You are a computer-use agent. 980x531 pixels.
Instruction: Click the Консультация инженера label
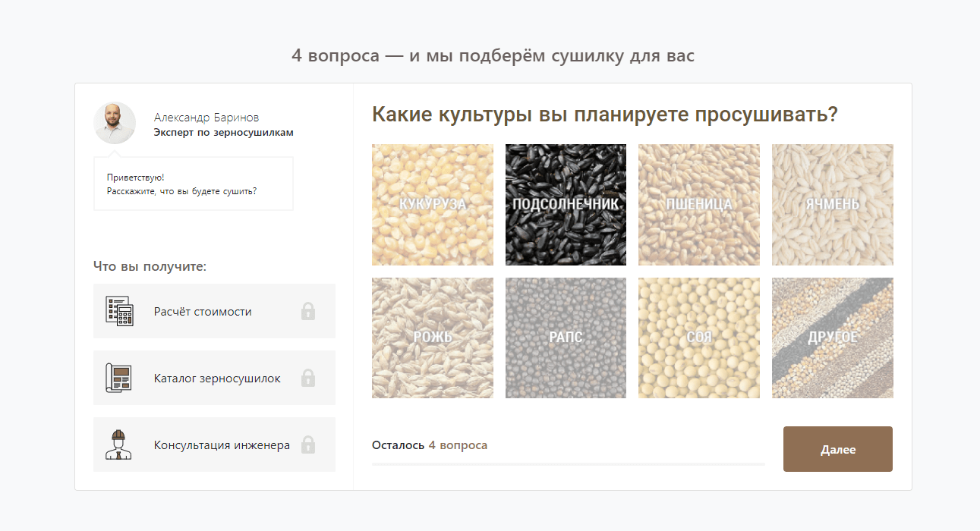tap(222, 445)
